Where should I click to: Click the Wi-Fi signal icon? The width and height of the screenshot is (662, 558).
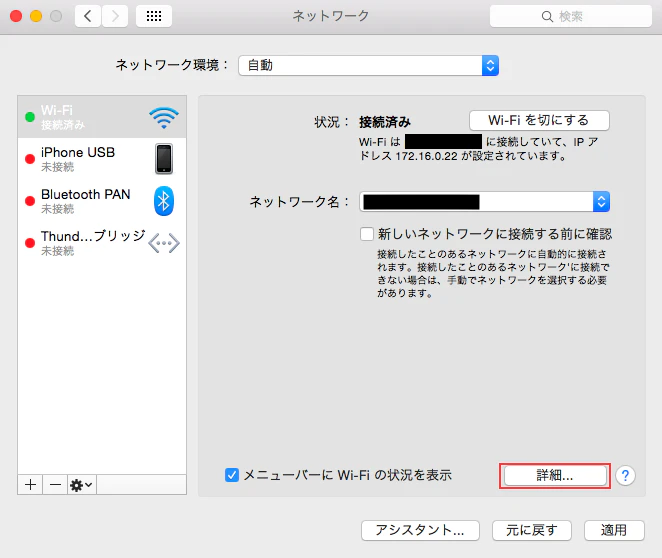click(164, 118)
